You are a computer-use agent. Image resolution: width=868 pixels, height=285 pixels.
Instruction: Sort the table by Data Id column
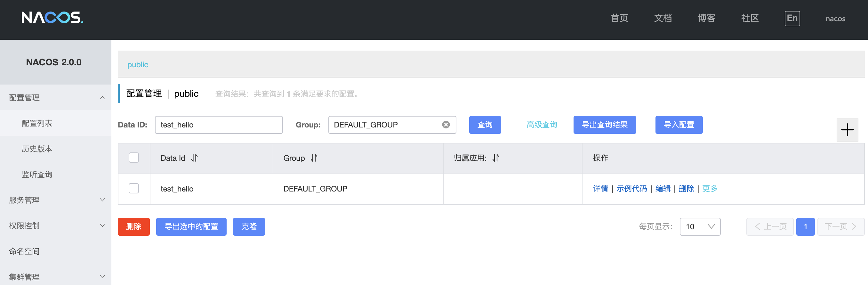(x=194, y=158)
